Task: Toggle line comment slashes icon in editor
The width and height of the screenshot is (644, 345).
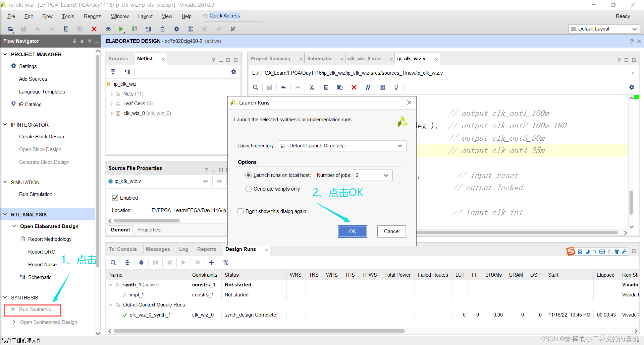Action: coord(368,87)
